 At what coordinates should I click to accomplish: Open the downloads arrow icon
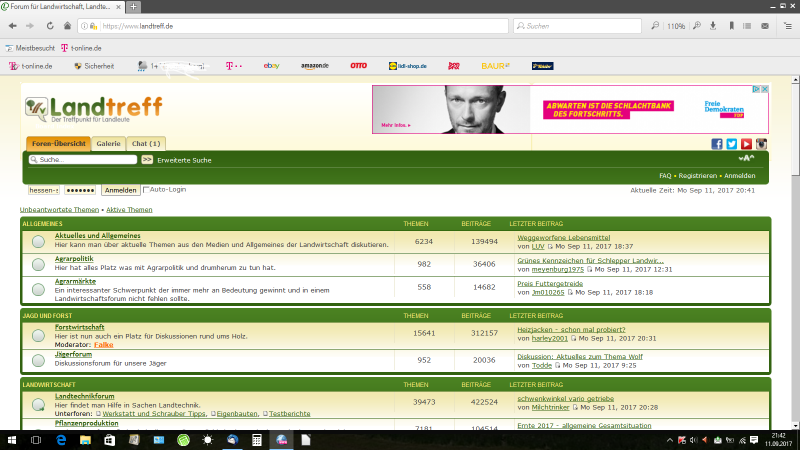click(713, 26)
